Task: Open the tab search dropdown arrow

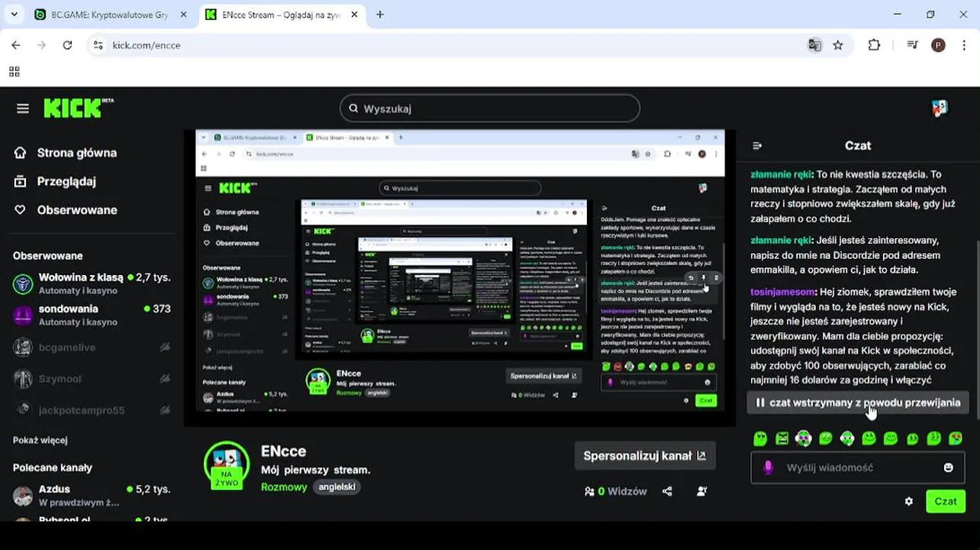Action: [x=14, y=15]
